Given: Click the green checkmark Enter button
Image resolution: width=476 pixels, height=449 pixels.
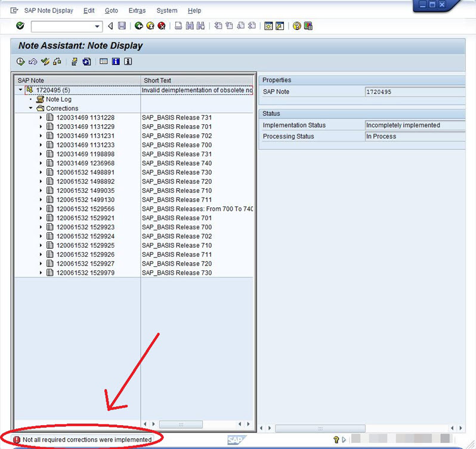Looking at the screenshot, I should pos(20,26).
